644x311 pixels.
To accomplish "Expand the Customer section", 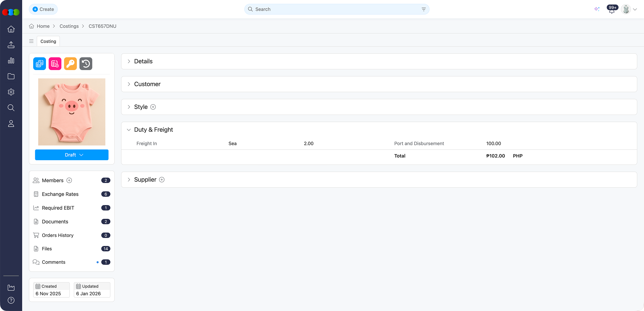I will tap(129, 84).
